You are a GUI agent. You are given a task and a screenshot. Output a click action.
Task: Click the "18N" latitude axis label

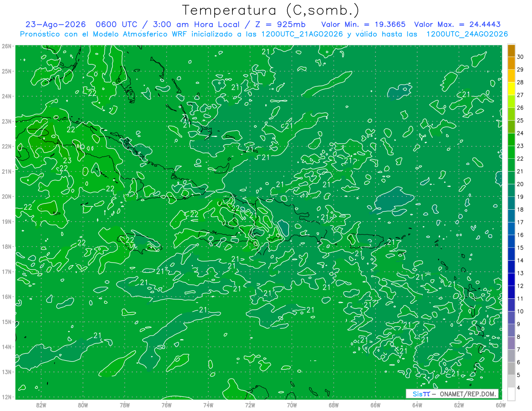pos(6,247)
